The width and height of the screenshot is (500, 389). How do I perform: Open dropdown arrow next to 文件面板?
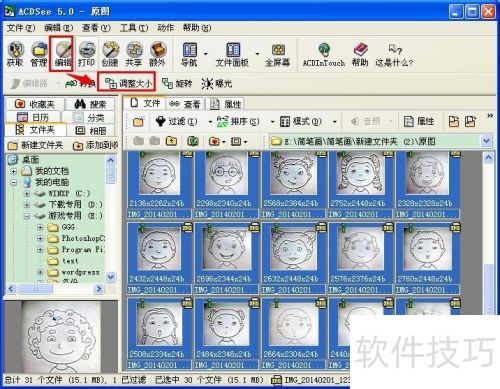[x=257, y=54]
